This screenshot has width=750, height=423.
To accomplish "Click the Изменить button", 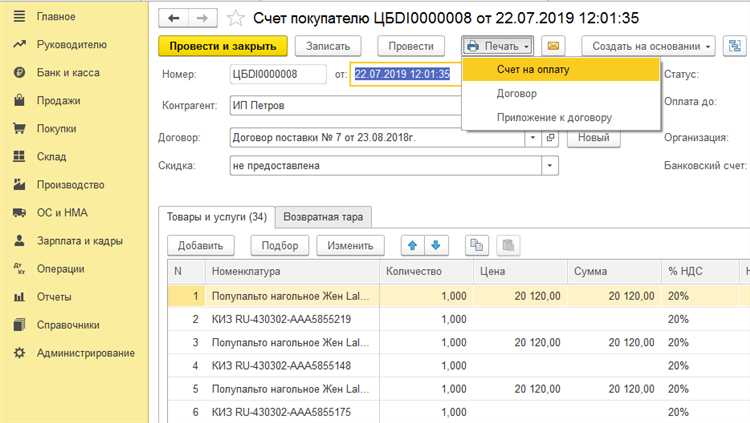I will click(350, 245).
